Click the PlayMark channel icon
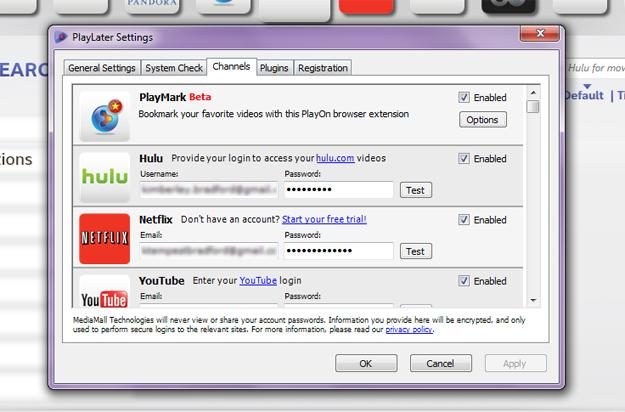Screen dimensions: 625x412 point(105,116)
